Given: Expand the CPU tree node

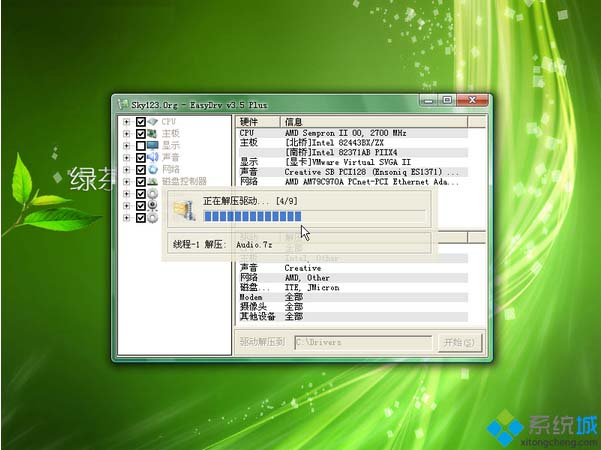Looking at the screenshot, I should point(126,122).
